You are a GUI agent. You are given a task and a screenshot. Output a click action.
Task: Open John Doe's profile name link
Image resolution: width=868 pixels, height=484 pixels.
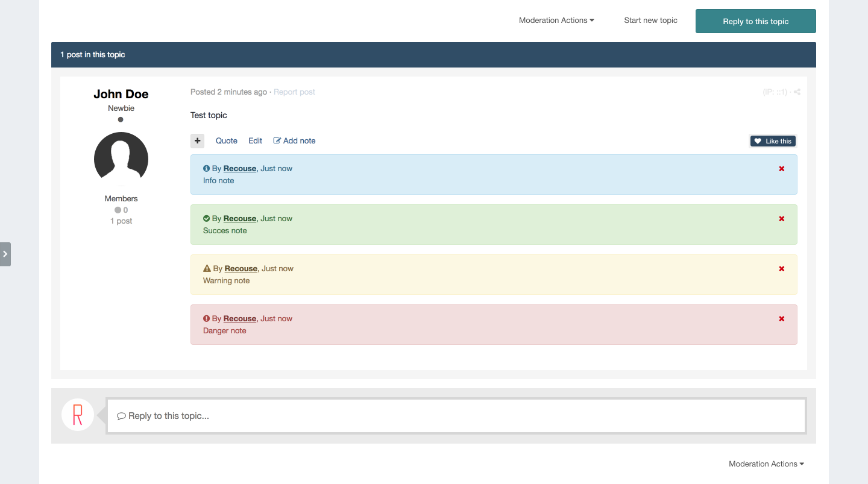121,94
